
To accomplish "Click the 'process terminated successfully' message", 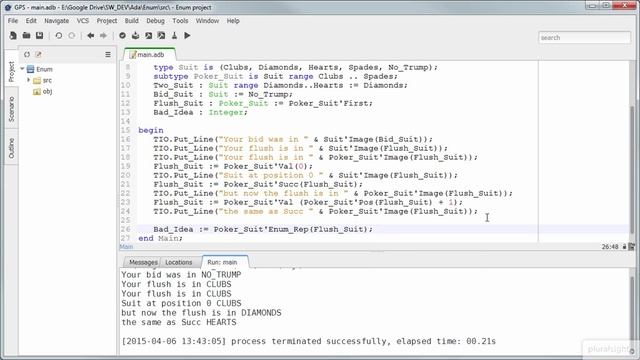I will (x=309, y=341).
